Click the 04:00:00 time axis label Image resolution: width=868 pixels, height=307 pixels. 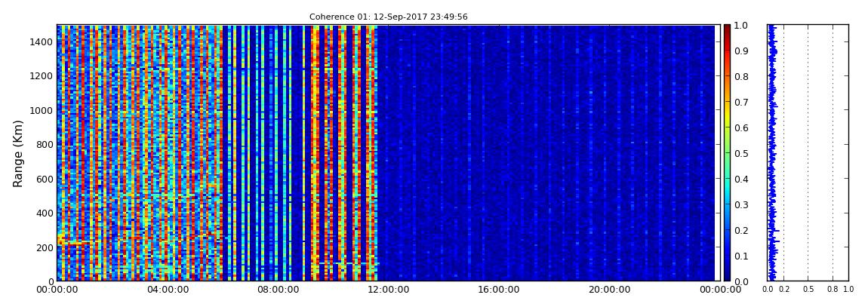(x=167, y=290)
